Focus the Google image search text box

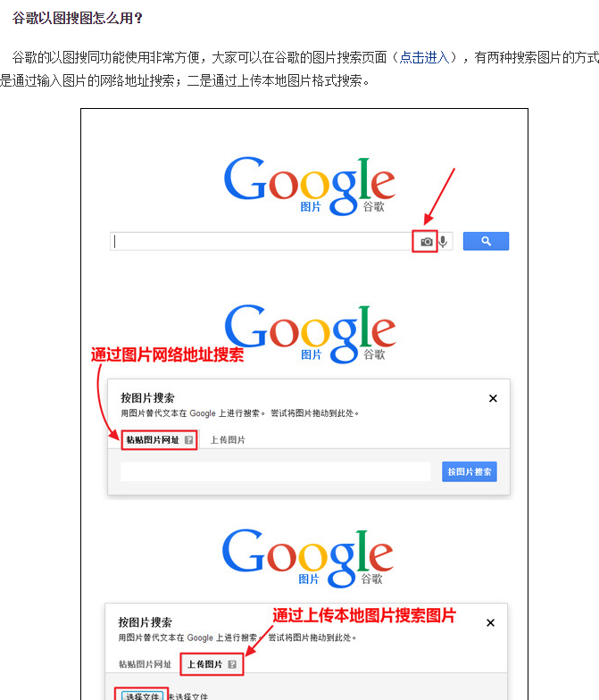261,241
